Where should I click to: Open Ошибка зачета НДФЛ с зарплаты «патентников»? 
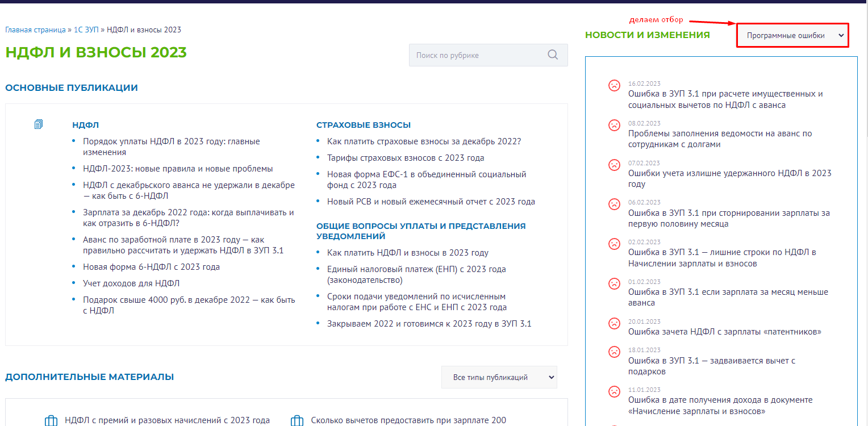725,332
